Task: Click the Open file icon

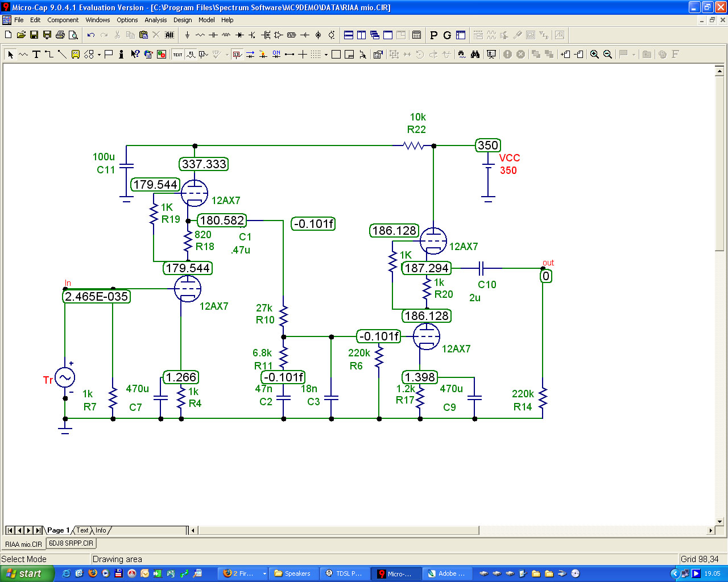Action: point(21,35)
